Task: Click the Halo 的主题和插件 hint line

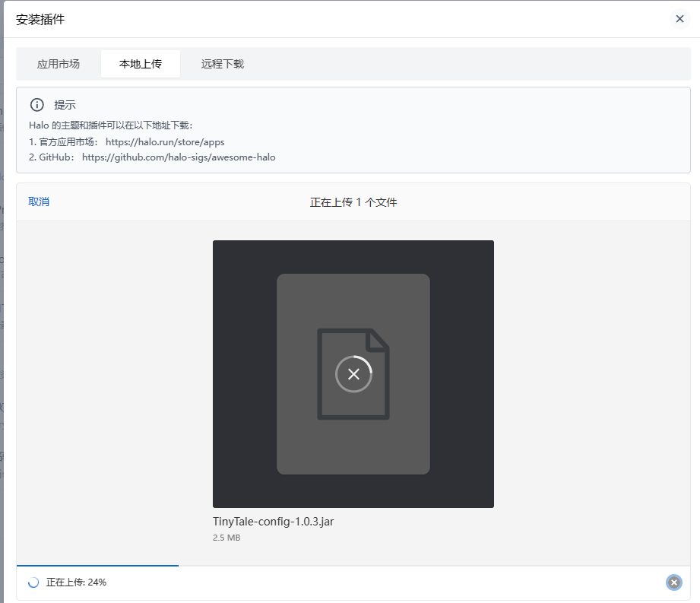Action: 111,125
